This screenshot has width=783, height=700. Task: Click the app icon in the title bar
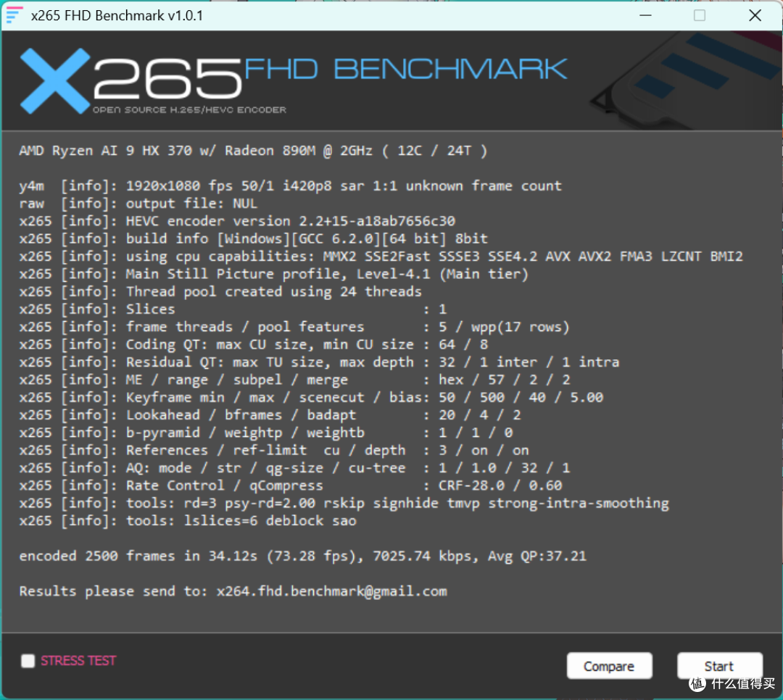[x=14, y=15]
